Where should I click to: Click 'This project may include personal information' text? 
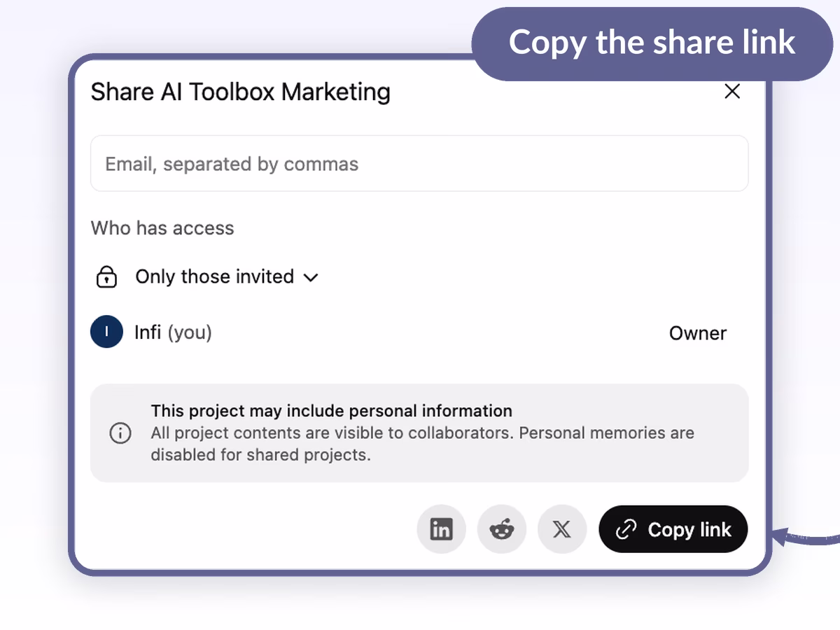[332, 411]
